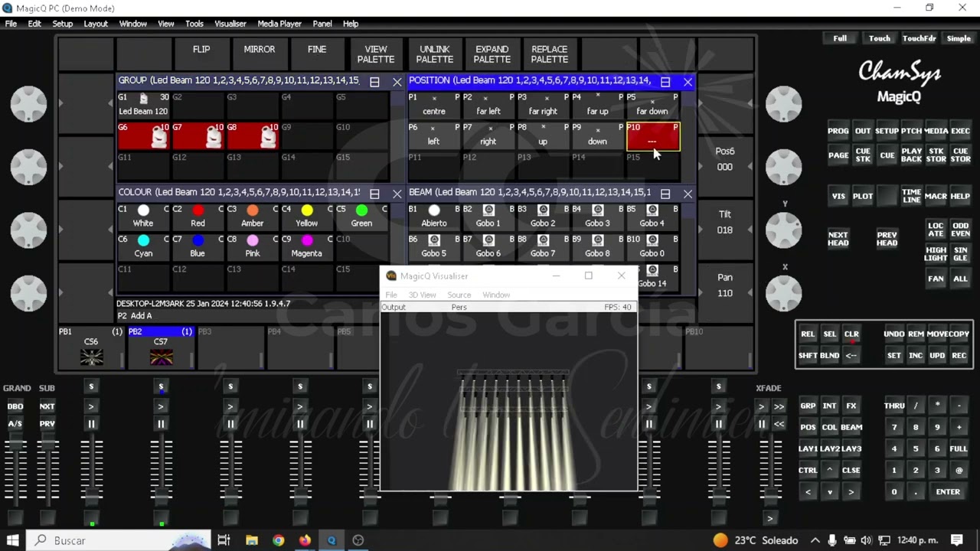980x551 pixels.
Task: Pick the Red colour palette
Action: [198, 216]
